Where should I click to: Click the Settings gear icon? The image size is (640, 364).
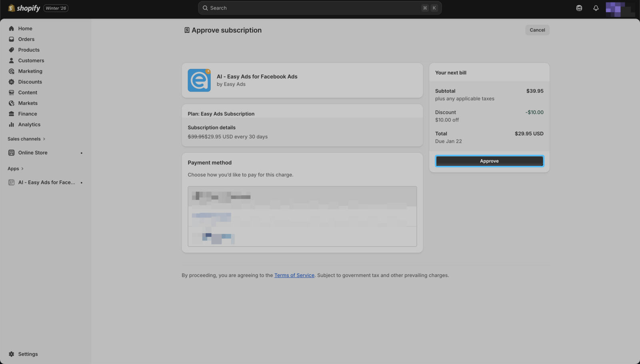tap(11, 354)
